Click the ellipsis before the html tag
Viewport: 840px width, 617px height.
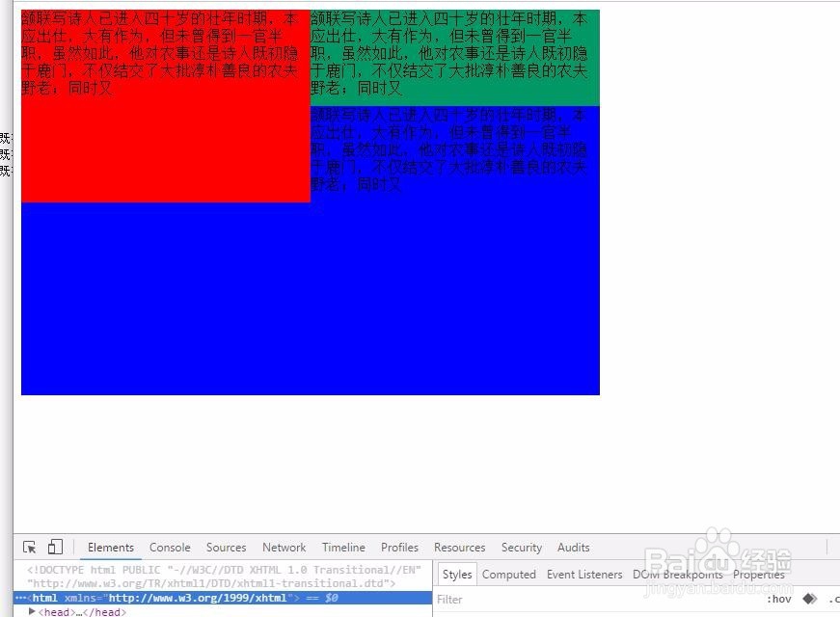tap(20, 598)
